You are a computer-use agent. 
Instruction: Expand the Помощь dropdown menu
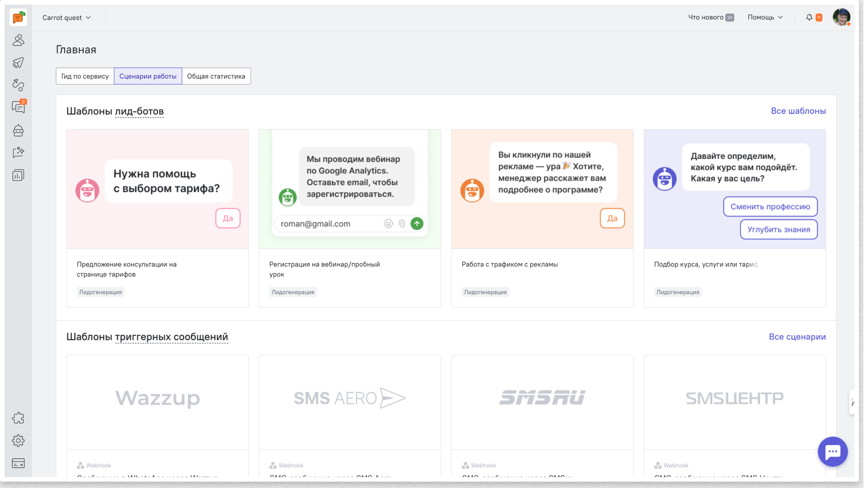pos(765,17)
